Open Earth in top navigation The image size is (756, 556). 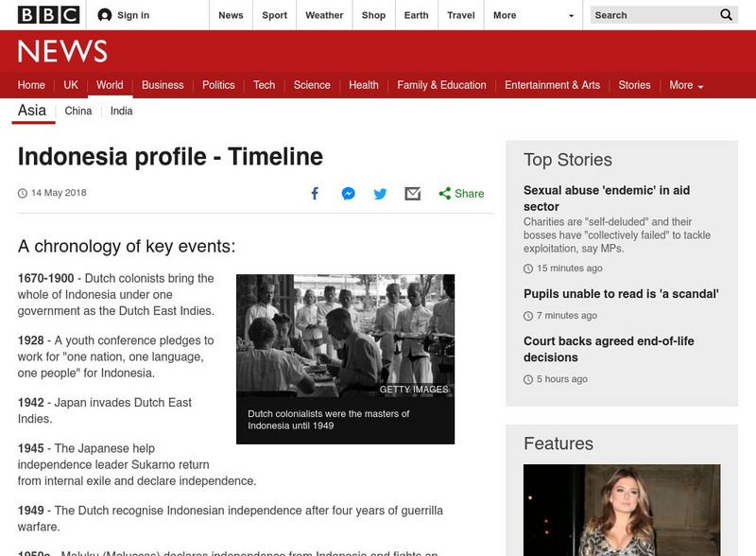pos(416,15)
